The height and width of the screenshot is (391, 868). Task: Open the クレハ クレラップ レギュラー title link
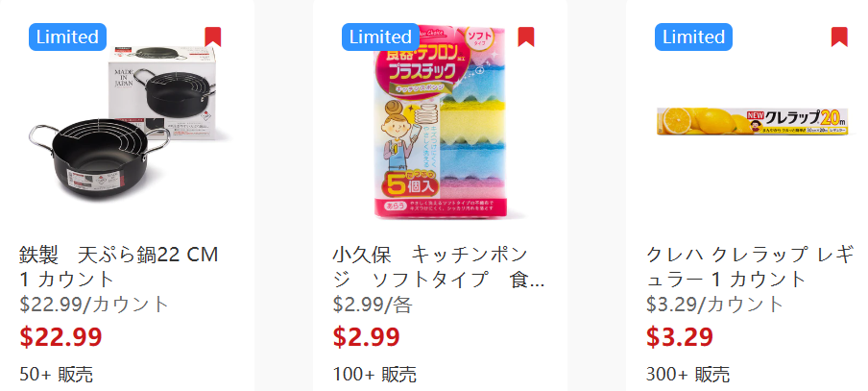pos(750,267)
